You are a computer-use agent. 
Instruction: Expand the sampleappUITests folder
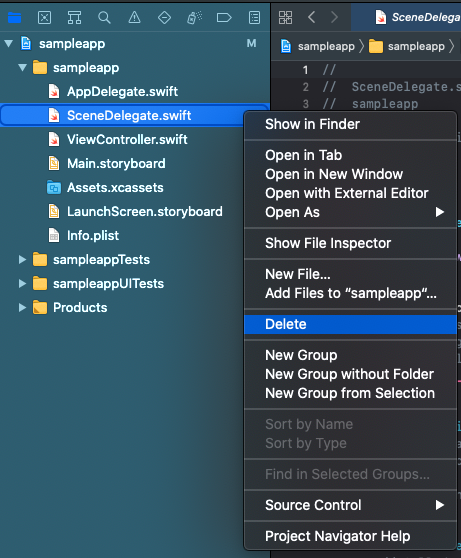[x=22, y=284]
